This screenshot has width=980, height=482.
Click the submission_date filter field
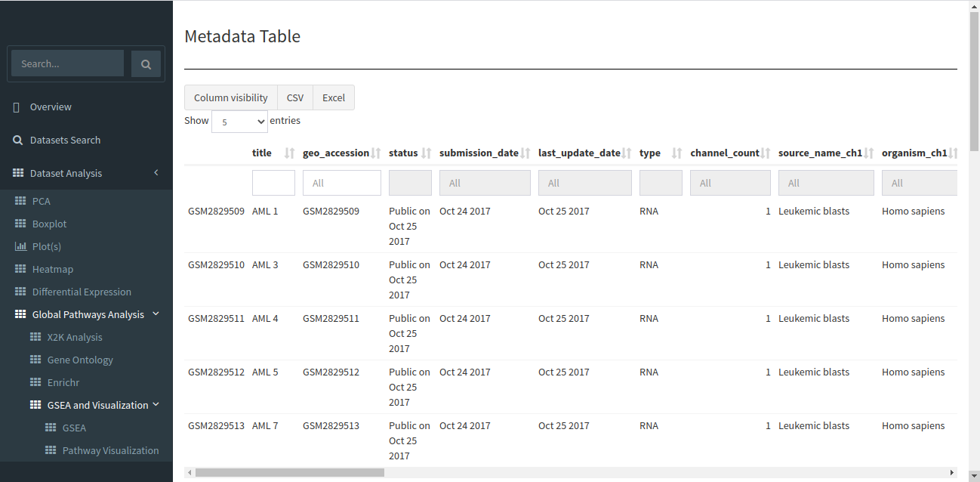[485, 183]
